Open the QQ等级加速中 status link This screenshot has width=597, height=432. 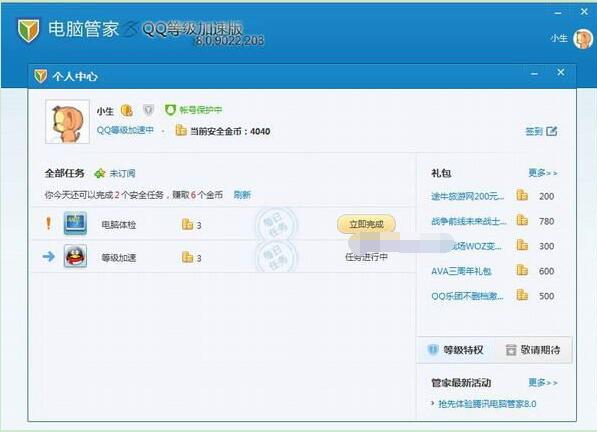point(125,130)
